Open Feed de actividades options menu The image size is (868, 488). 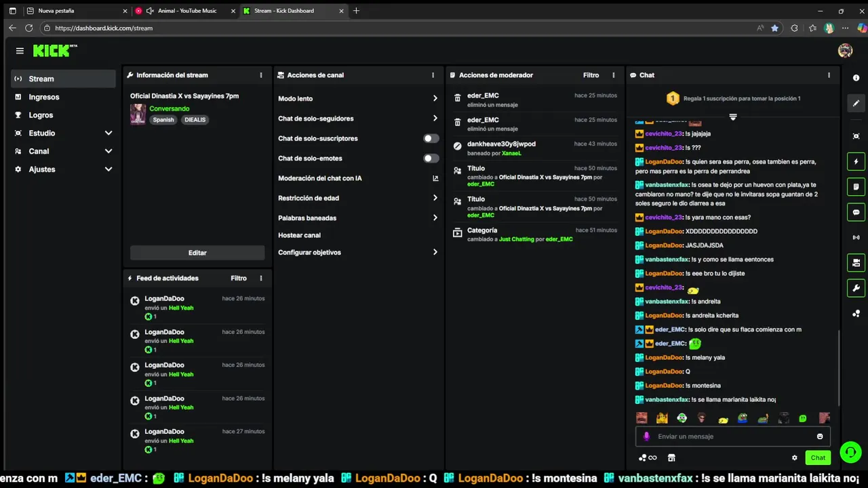coord(261,279)
